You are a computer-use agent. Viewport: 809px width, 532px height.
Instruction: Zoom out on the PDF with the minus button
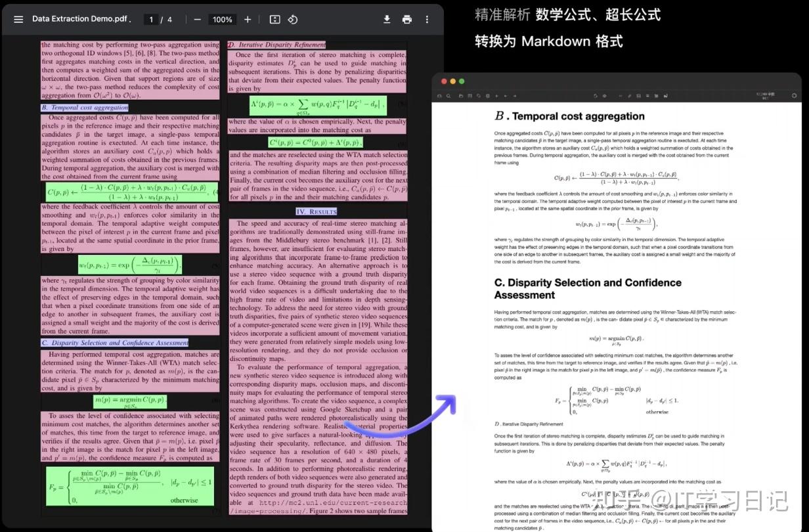click(x=198, y=19)
